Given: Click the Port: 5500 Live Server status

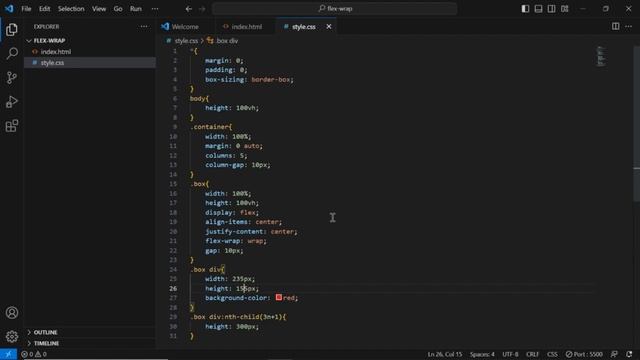Looking at the screenshot, I should coord(584,354).
